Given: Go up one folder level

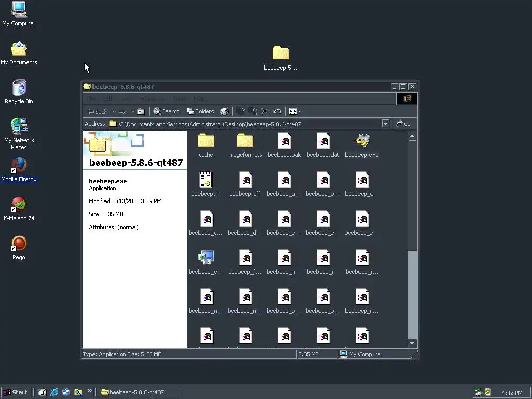Looking at the screenshot, I should point(141,111).
